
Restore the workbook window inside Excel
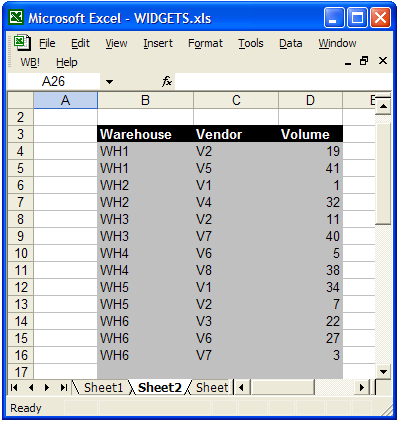(364, 61)
